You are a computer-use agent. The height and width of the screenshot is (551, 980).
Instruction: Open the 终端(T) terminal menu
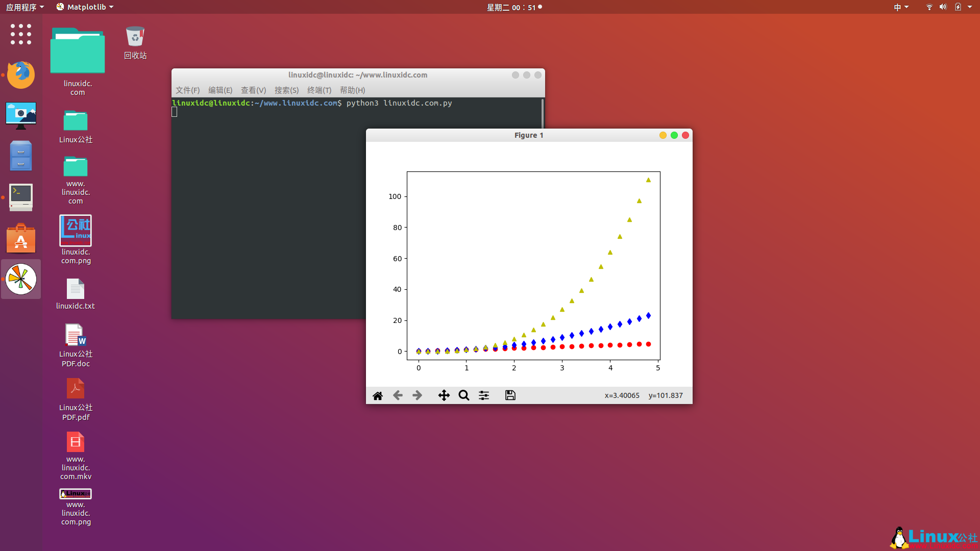319,90
